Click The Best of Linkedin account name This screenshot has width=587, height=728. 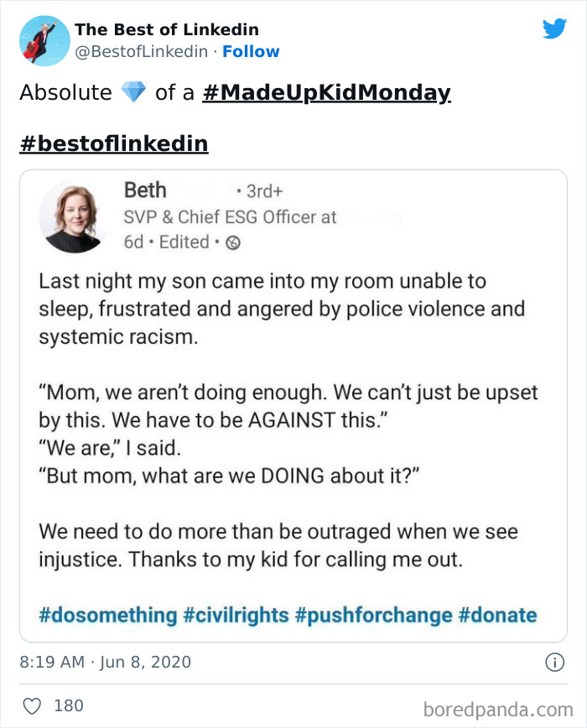pos(167,30)
